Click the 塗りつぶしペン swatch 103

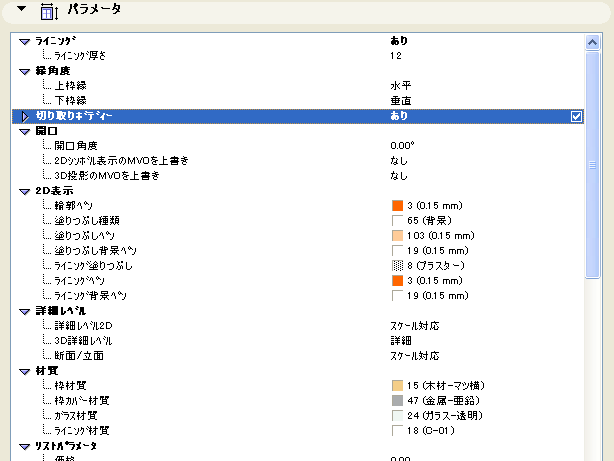pos(397,236)
